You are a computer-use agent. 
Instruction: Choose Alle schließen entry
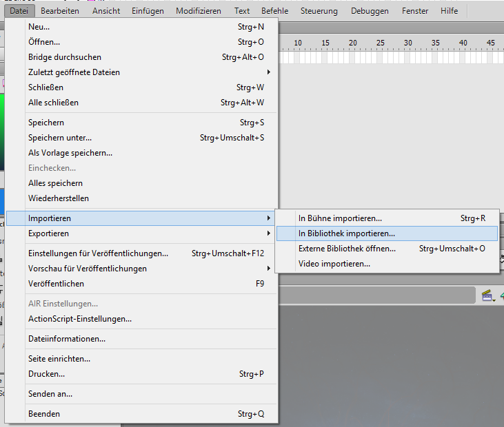[141, 102]
